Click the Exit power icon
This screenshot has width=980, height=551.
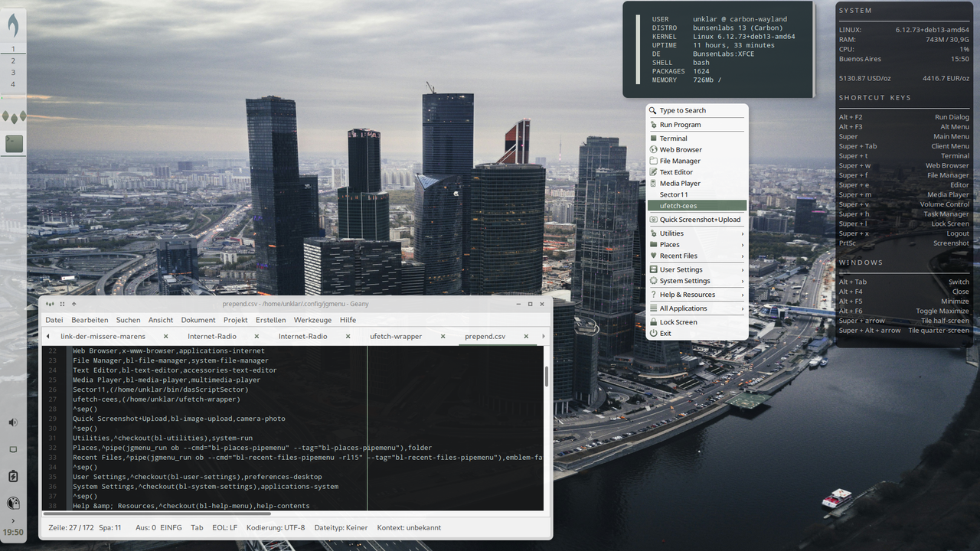click(653, 333)
